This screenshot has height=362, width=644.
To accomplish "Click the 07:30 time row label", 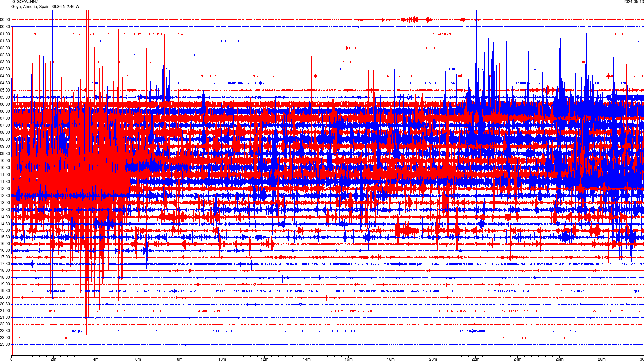I will [x=5, y=125].
